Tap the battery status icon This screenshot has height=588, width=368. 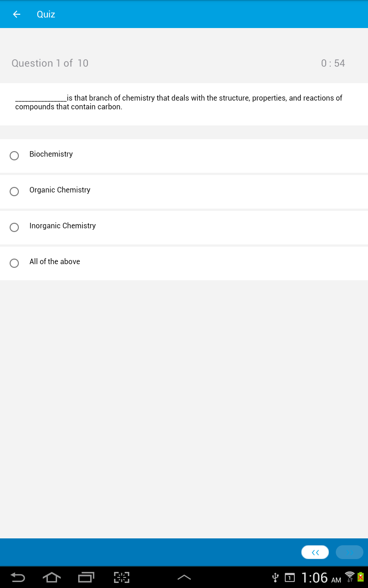click(361, 577)
